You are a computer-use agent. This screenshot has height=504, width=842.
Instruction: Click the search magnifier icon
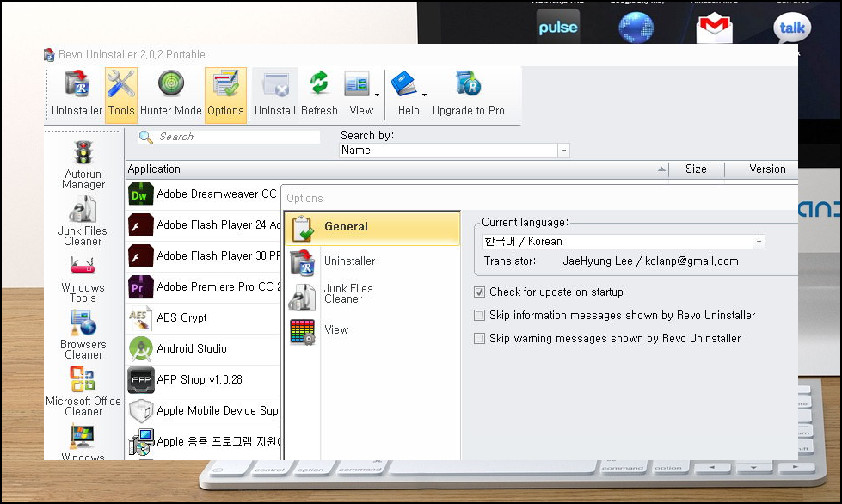pyautogui.click(x=145, y=137)
